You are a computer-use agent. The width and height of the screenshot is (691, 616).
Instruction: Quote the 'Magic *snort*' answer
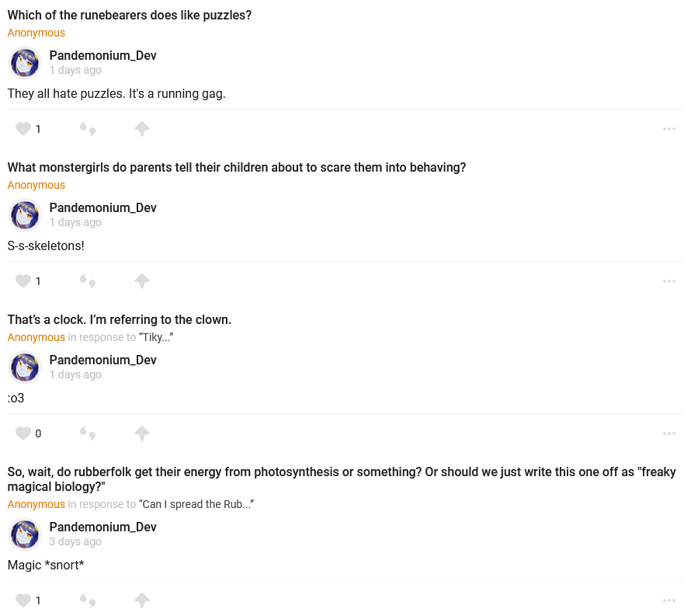point(88,600)
